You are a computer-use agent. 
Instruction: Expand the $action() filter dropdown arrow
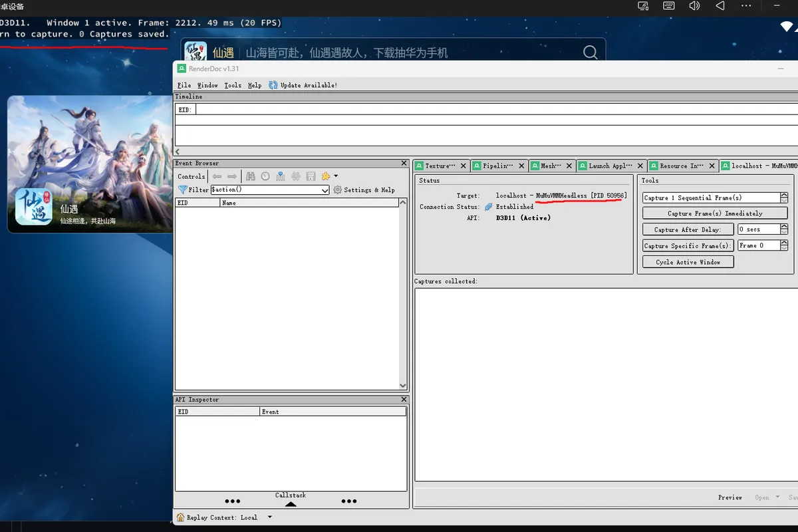[x=325, y=190]
